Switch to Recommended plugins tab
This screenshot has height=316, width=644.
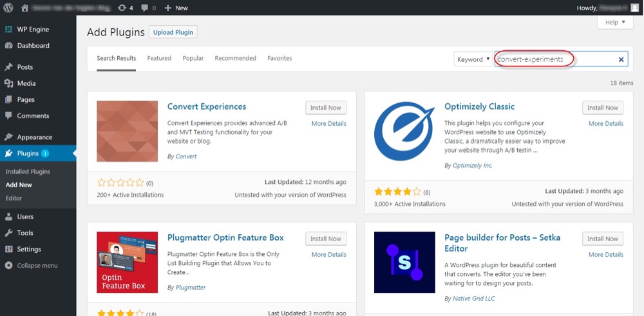(x=235, y=59)
